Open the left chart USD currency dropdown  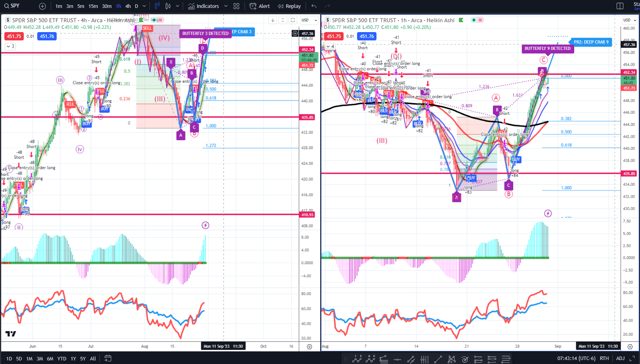click(x=309, y=20)
